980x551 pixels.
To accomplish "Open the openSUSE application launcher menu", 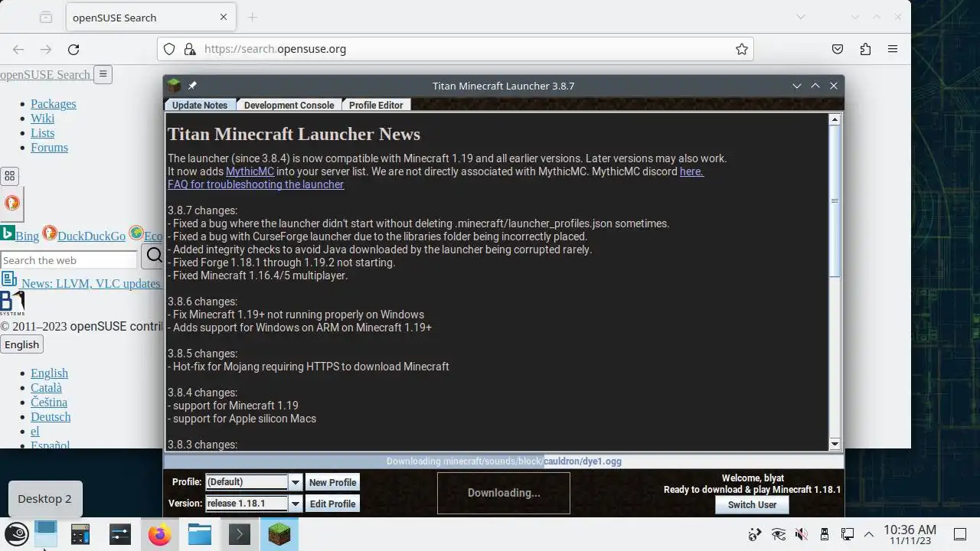I will point(17,533).
